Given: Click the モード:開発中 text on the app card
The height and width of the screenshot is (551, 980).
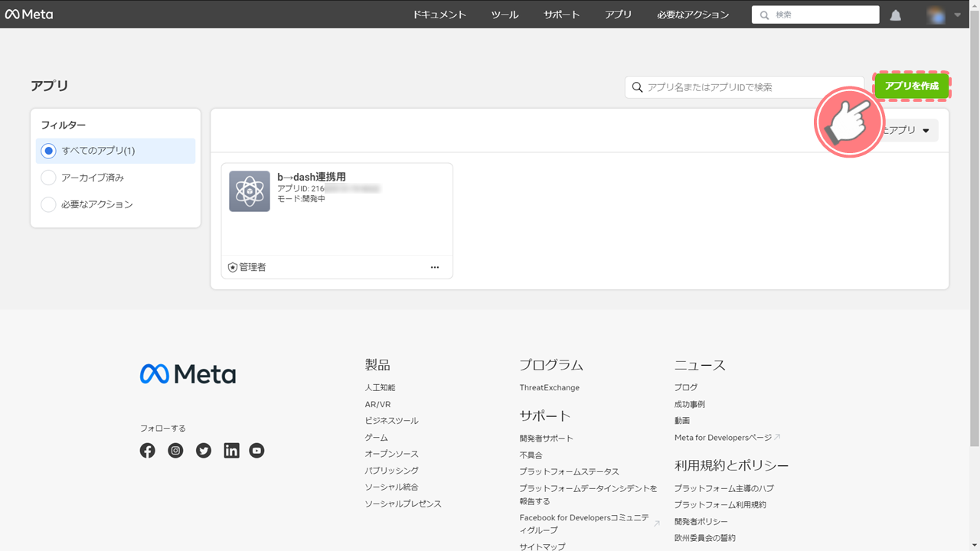Looking at the screenshot, I should point(301,199).
